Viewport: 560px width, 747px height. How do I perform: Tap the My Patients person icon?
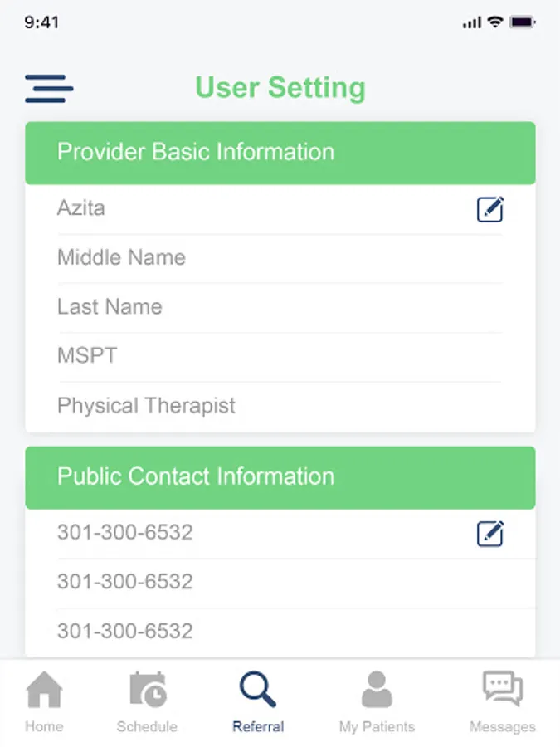point(377,691)
